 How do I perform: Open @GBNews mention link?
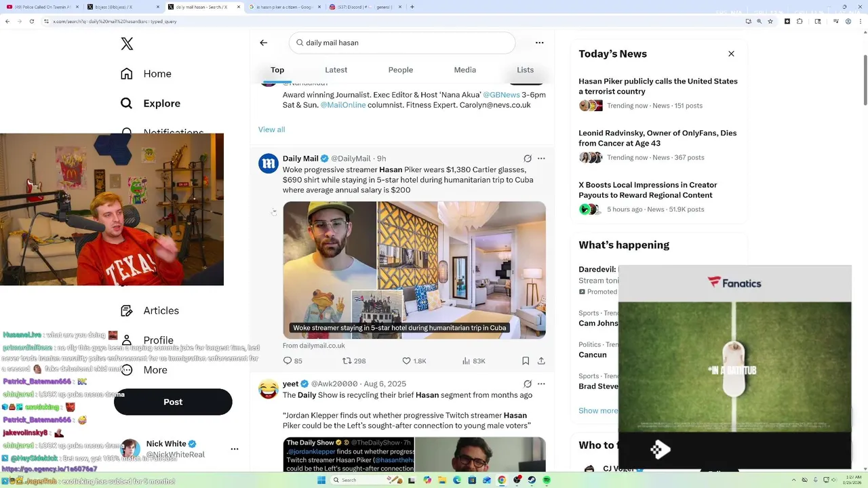501,95
